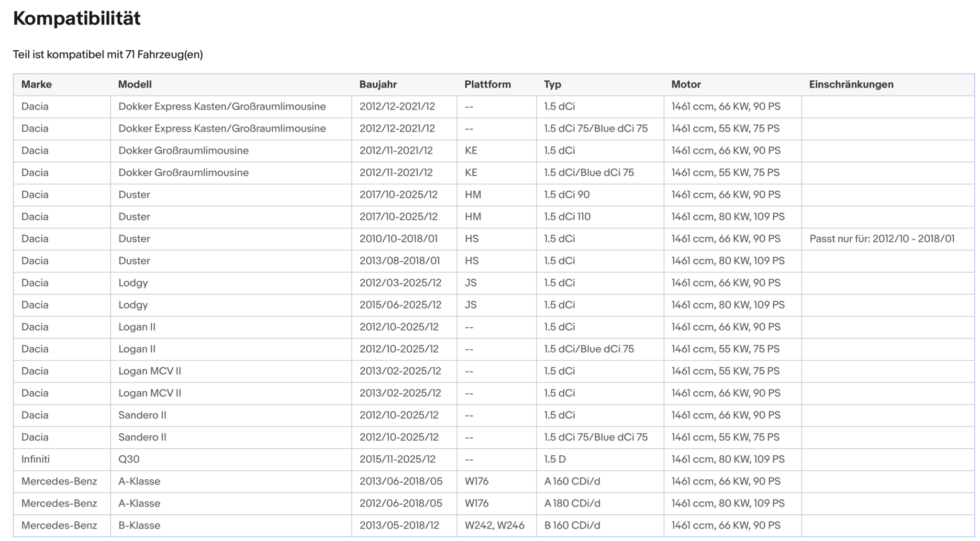
Task: Click the Sandero II 1.5 dCi 75/Blue dCi 75 cell
Action: pos(596,437)
